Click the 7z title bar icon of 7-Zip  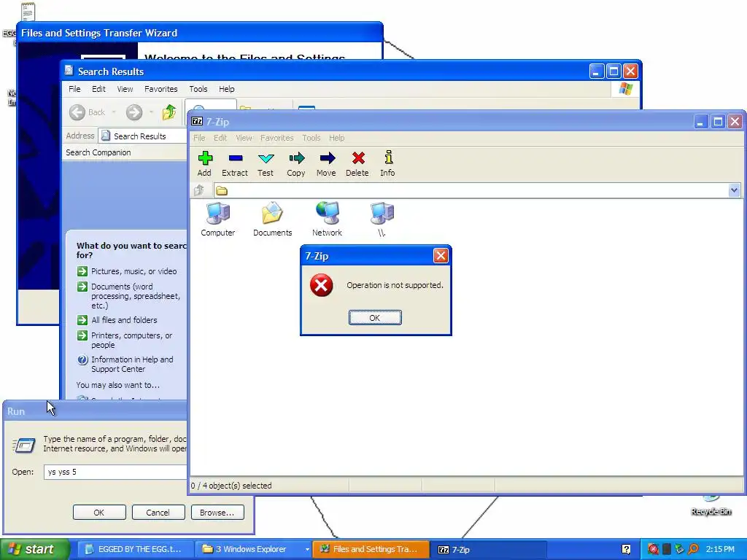197,122
